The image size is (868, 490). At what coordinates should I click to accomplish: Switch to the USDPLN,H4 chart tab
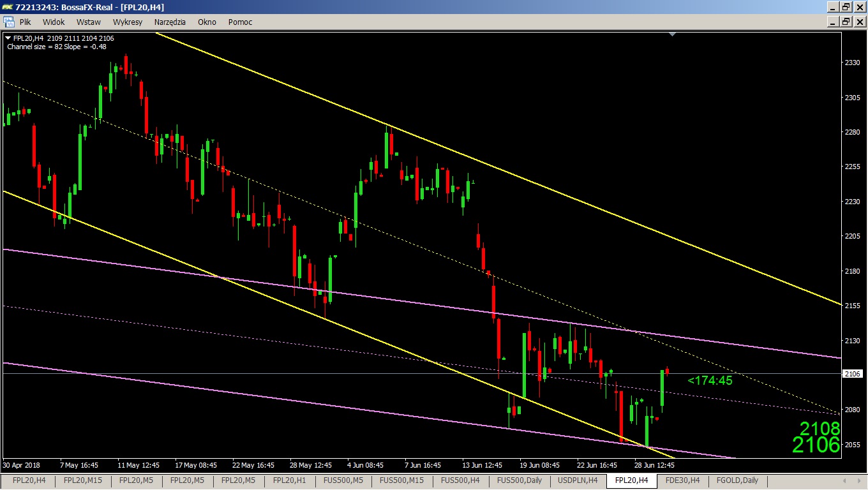578,480
